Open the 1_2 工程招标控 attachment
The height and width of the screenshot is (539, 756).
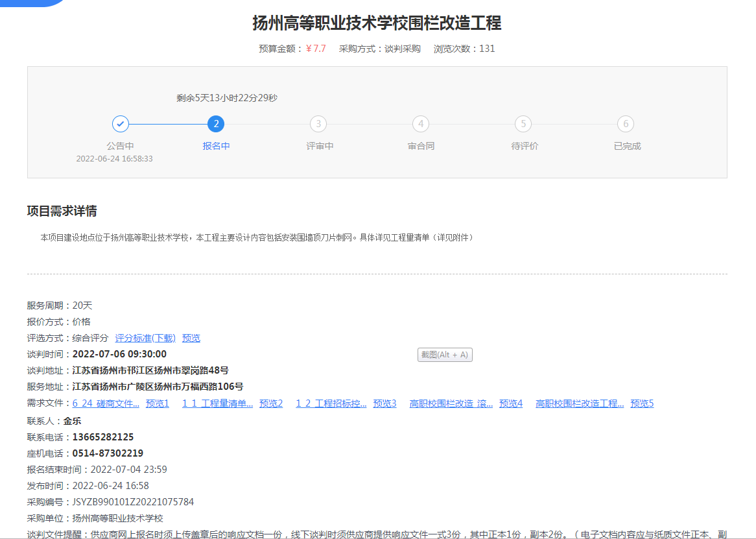coord(331,403)
